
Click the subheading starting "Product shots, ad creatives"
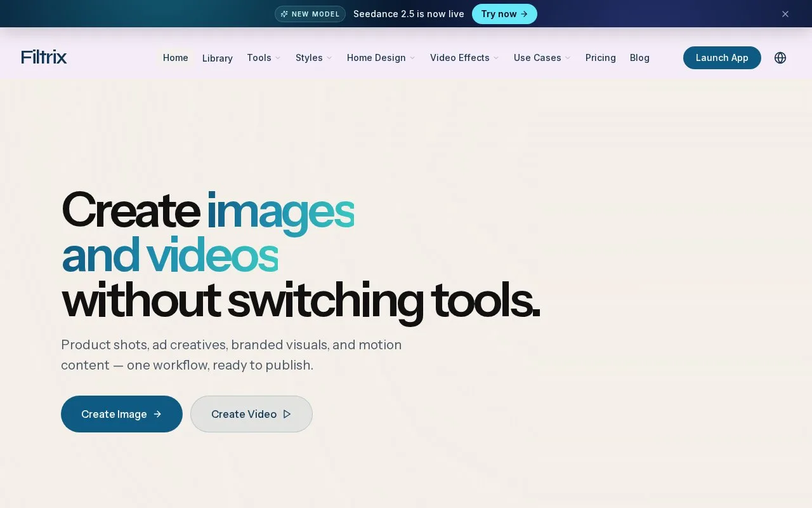[232, 355]
